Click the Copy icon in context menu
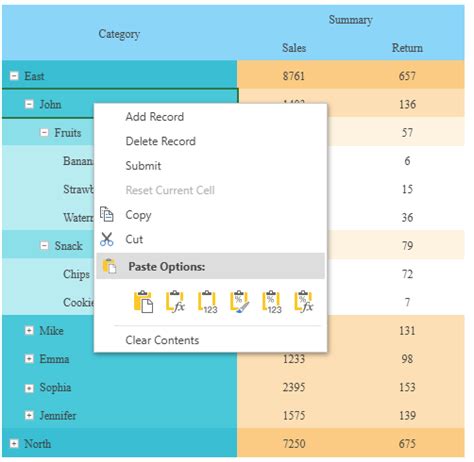474x462 pixels. [x=107, y=214]
